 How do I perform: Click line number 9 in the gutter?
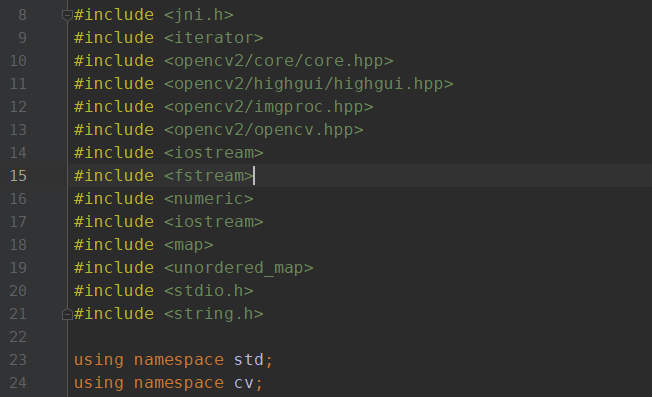(x=22, y=38)
